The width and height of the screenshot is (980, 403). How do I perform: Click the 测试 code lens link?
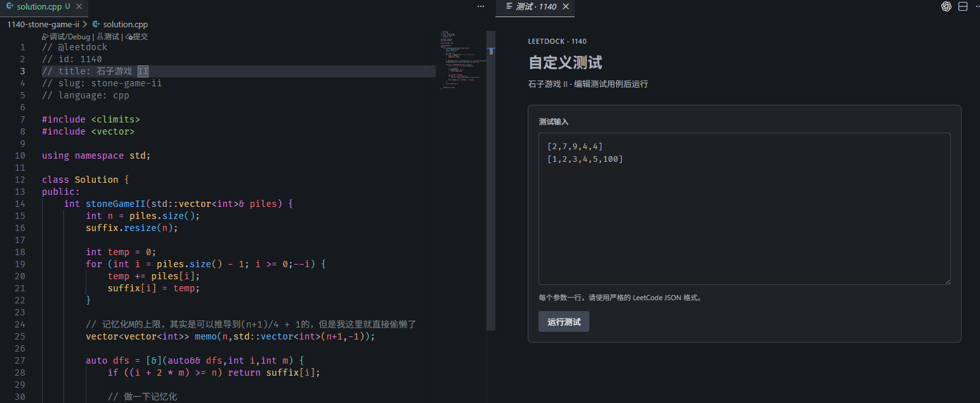pos(107,37)
